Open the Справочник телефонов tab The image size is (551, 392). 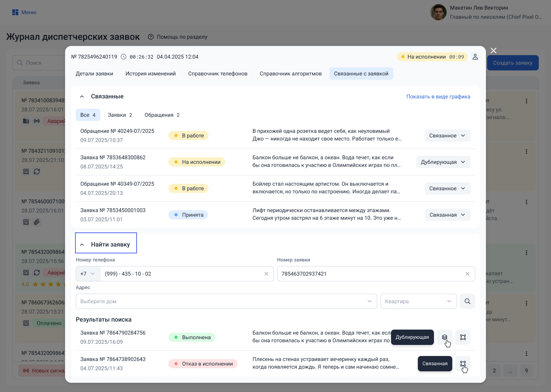(x=218, y=73)
